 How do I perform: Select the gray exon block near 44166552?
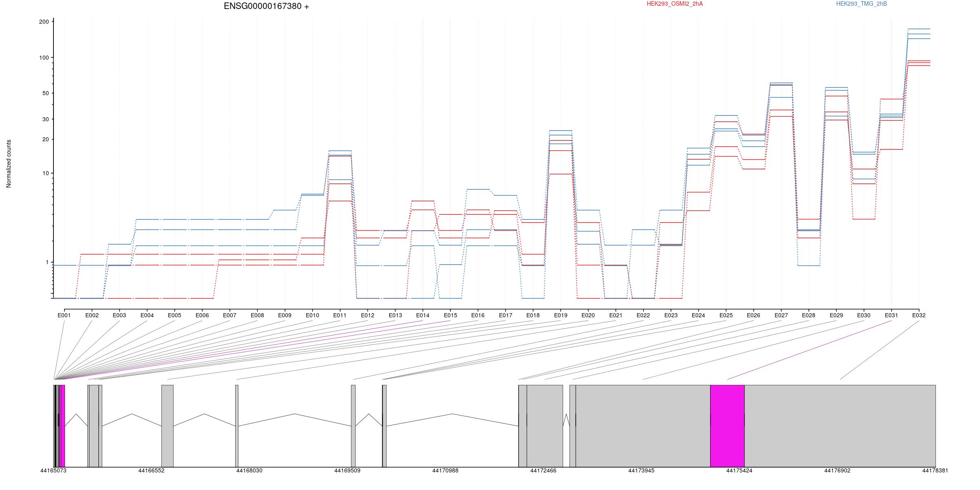click(x=167, y=426)
